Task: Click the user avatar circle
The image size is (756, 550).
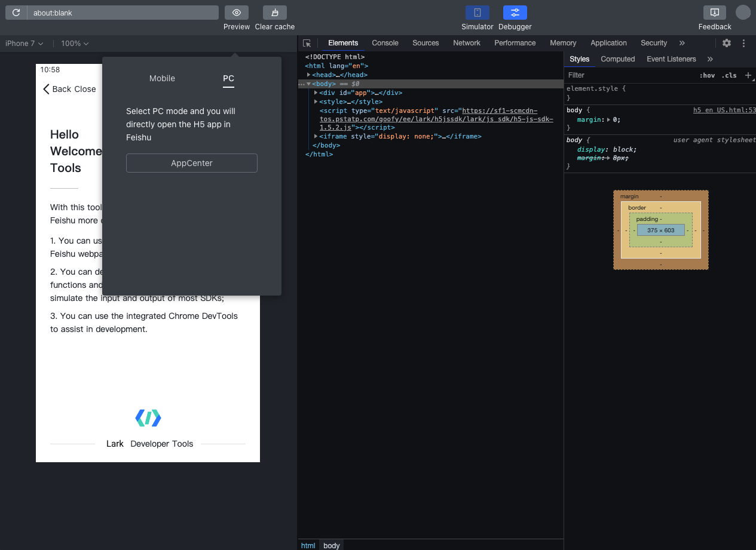Action: (x=743, y=13)
